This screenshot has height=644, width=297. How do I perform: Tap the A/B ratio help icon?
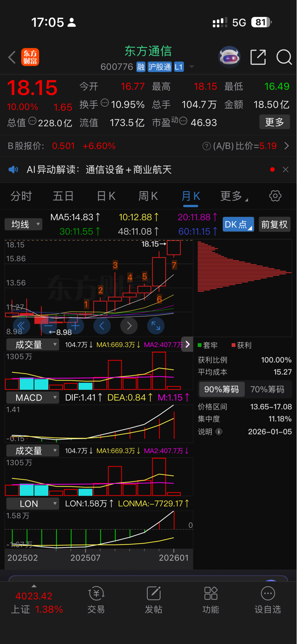[207, 146]
